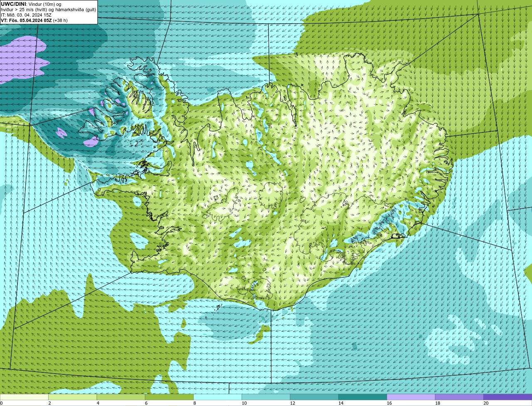
Task: Click the 12–14 m/s teal legend swatch
Action: pos(314,397)
